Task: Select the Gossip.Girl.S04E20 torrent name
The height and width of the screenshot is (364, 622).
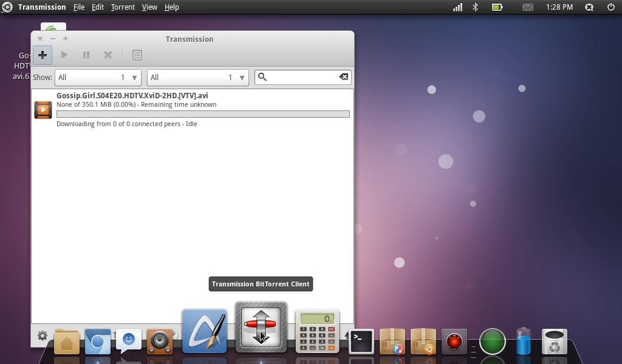Action: [x=132, y=95]
